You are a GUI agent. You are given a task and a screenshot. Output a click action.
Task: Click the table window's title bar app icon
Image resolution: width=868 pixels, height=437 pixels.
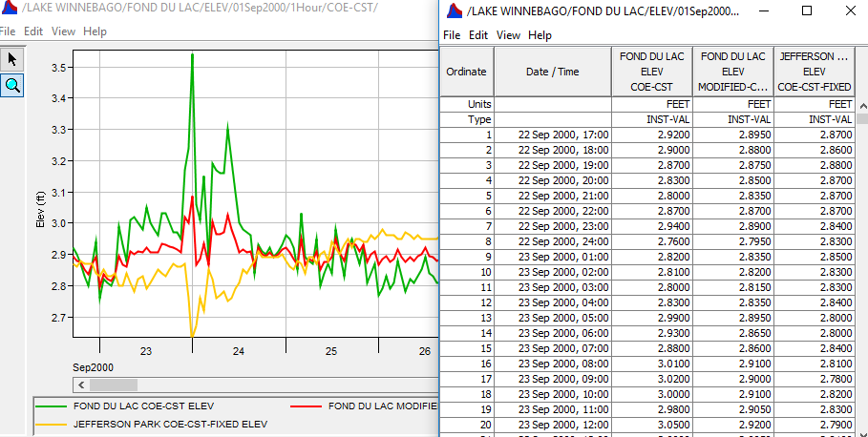click(x=455, y=10)
